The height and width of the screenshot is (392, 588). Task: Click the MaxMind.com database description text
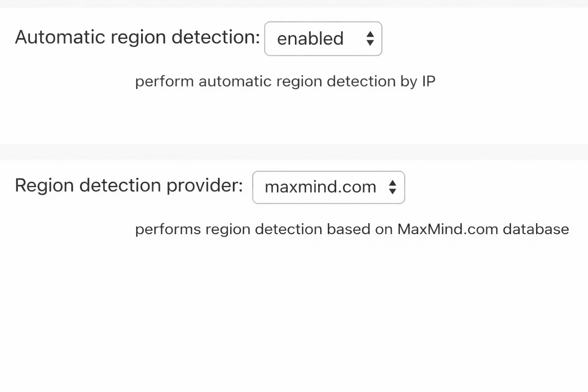352,229
